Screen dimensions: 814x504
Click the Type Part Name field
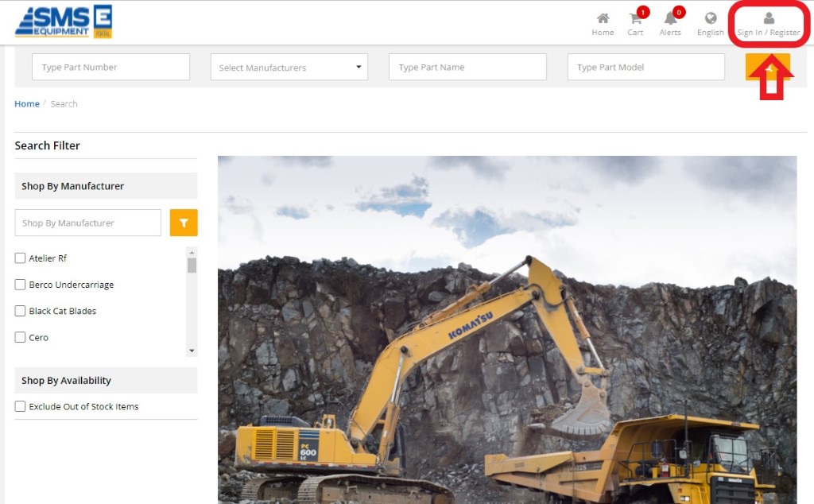click(467, 67)
